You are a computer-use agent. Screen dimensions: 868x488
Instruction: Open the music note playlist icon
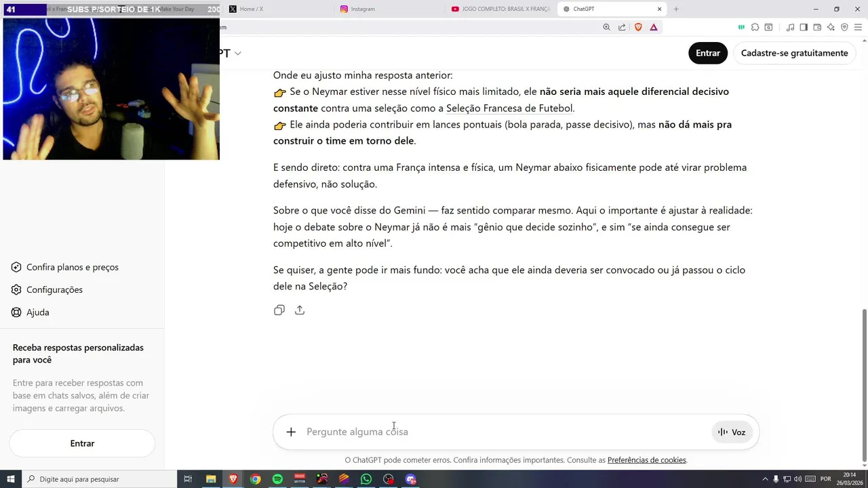[x=790, y=27]
